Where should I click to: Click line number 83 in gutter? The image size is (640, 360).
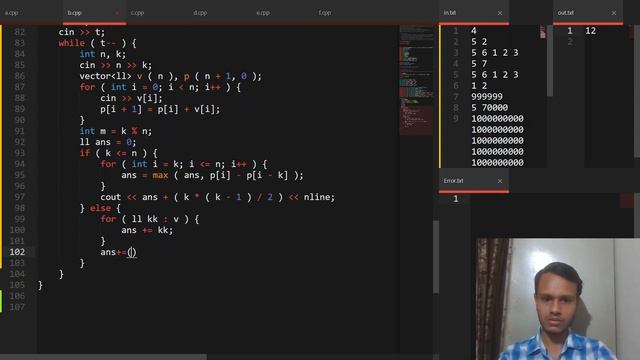(19, 43)
